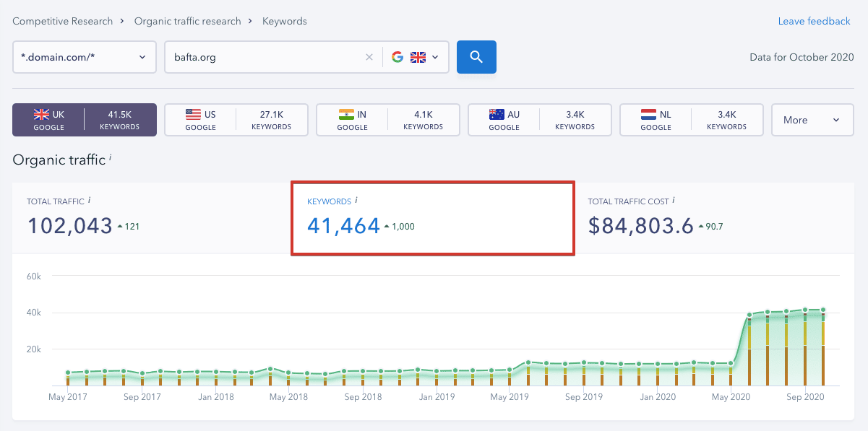The width and height of the screenshot is (868, 431).
Task: Click the Keywords metric info icon
Action: [x=356, y=200]
